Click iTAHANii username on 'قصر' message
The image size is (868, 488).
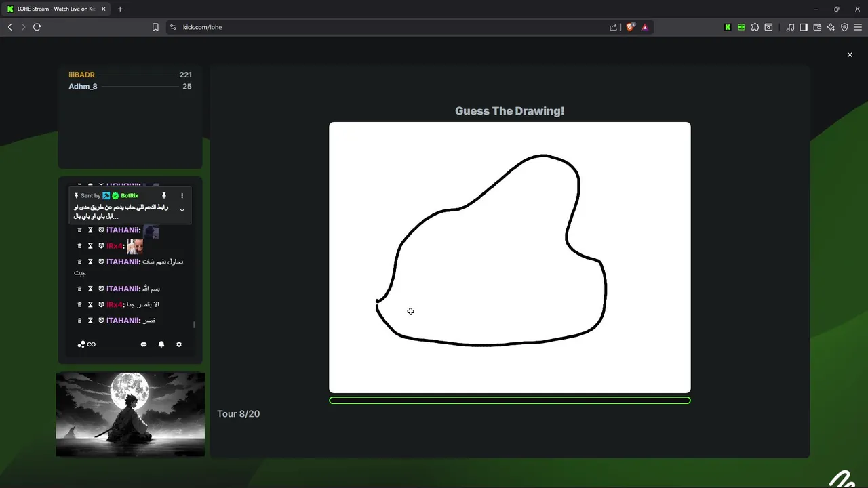click(123, 321)
